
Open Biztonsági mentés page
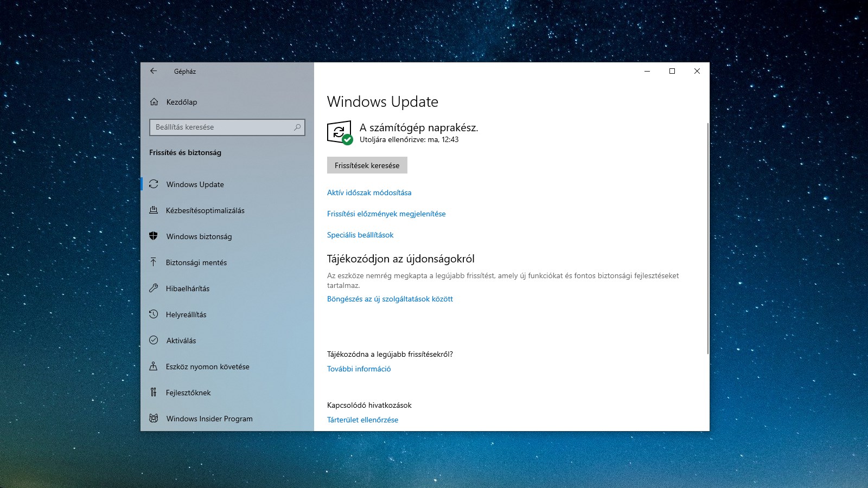point(227,262)
